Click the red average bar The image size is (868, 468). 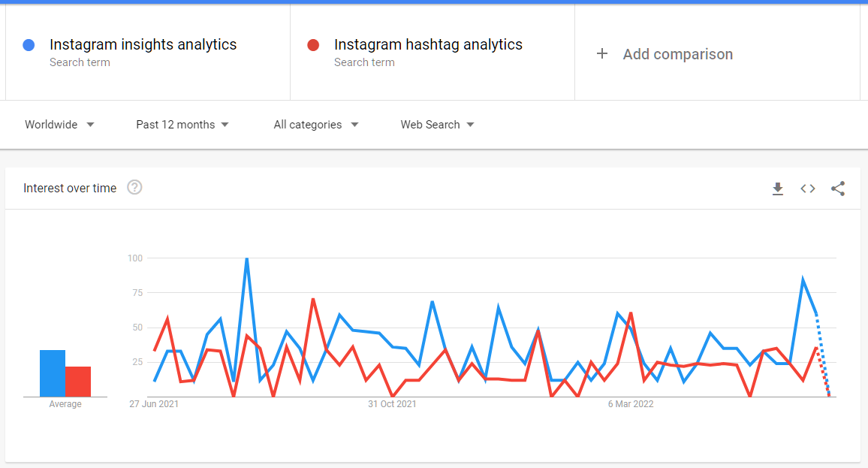78,382
